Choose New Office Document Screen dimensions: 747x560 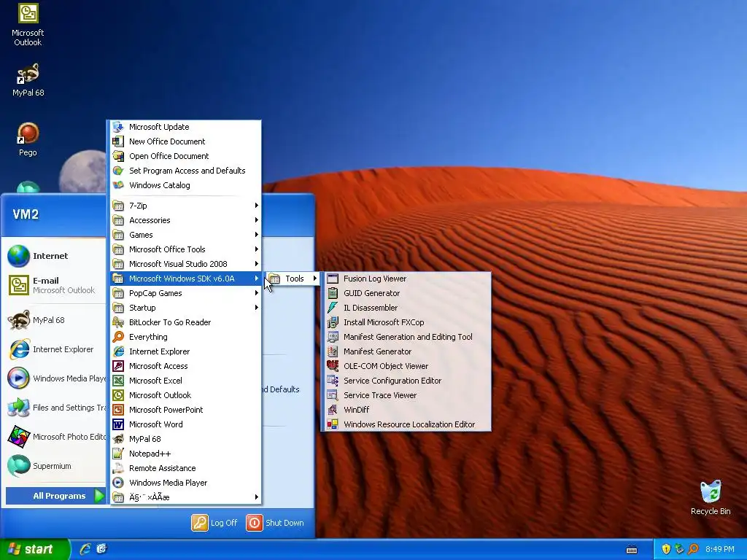(x=186, y=141)
